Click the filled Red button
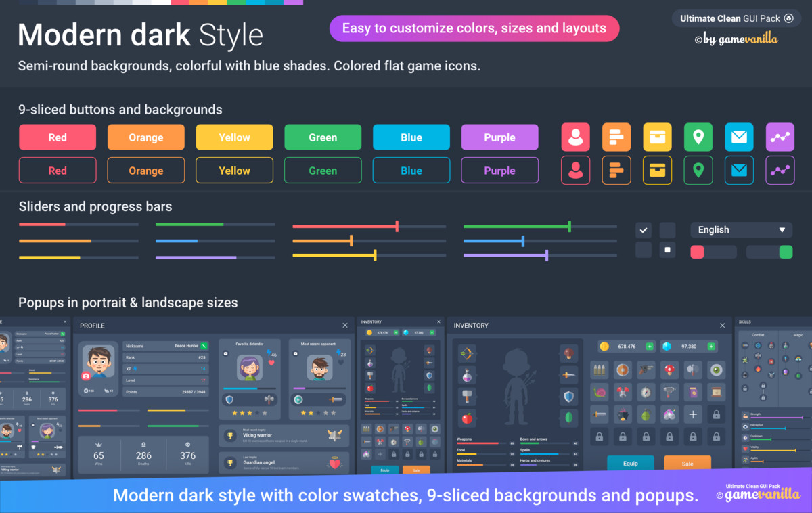Image resolution: width=812 pixels, height=513 pixels. 58,137
